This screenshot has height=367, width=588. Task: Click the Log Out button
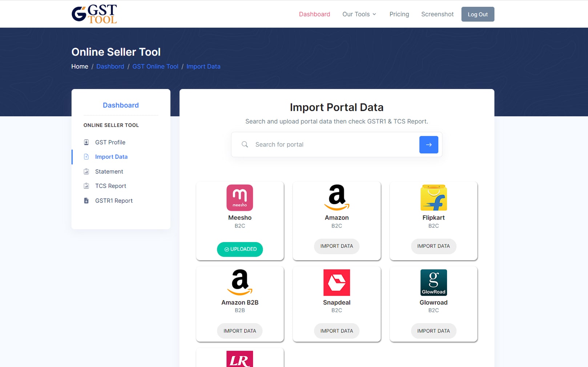click(x=478, y=14)
